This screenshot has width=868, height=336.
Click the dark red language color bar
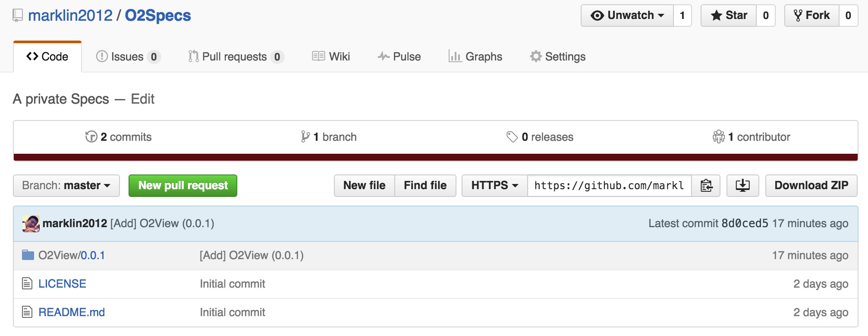[x=436, y=157]
